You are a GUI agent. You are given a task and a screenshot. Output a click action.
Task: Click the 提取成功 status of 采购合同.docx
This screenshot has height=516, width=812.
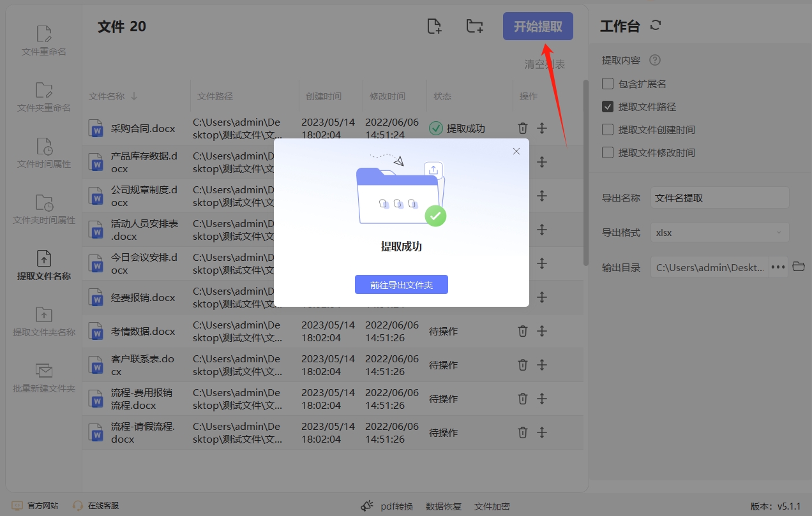tap(457, 128)
